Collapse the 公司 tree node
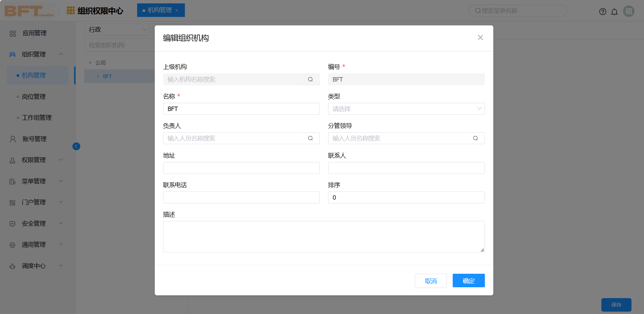Screen dimensions: 644x314 tap(90, 63)
